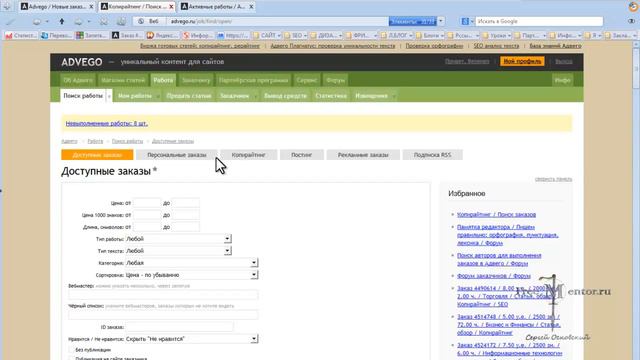Open the ЛЛБЛОГ bookmark folder
The image size is (640, 360).
[x=396, y=36]
